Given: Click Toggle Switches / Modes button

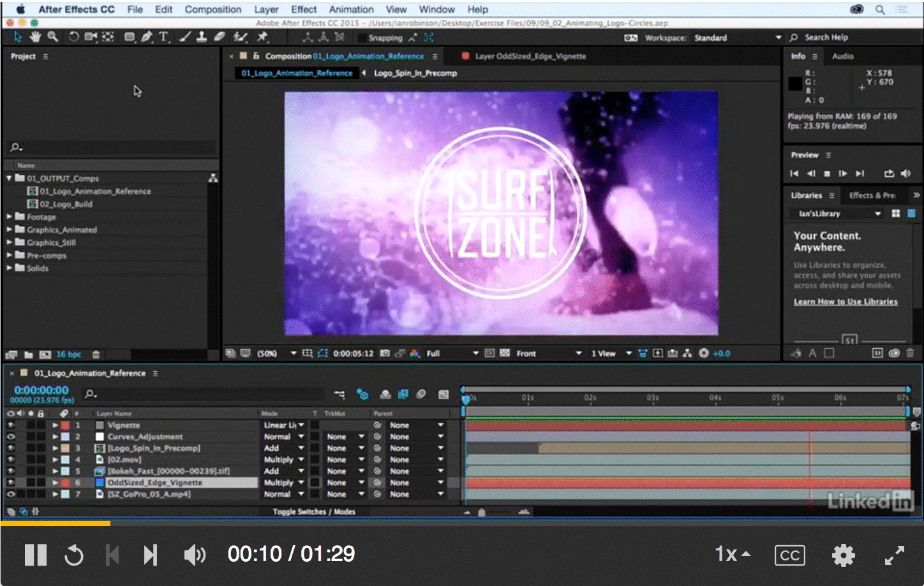Looking at the screenshot, I should [314, 511].
